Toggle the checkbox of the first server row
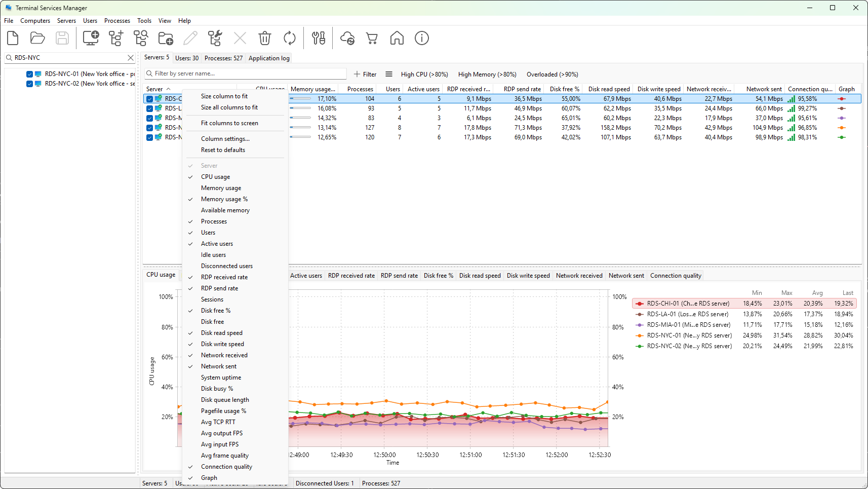868x489 pixels. tap(149, 99)
